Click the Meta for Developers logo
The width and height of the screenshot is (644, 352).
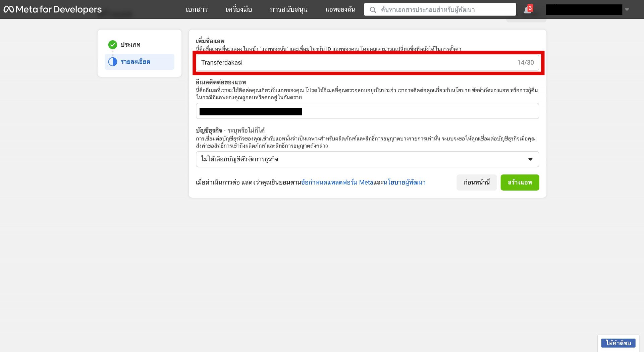(x=52, y=9)
